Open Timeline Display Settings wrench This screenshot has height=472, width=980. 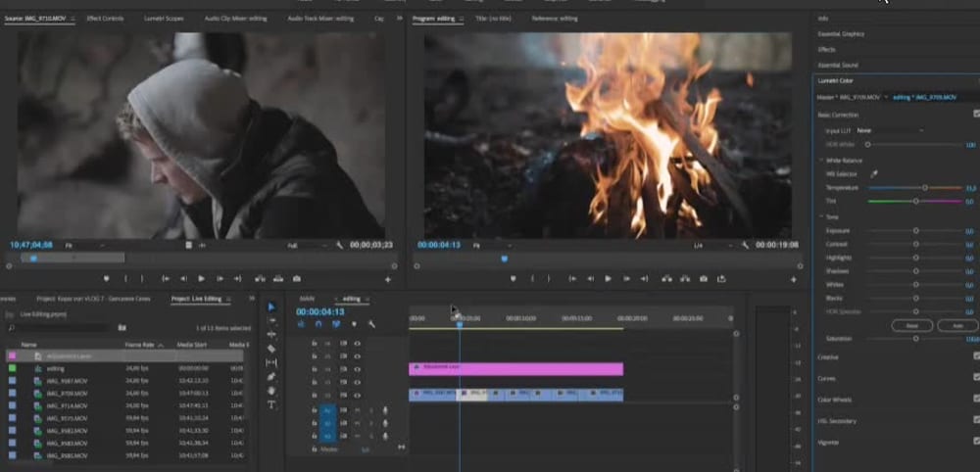point(371,324)
